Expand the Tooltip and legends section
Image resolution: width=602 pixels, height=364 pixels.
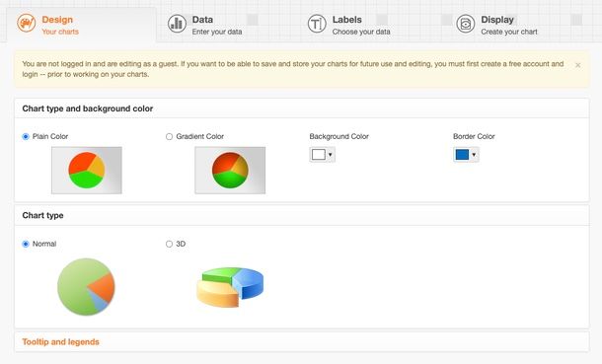pyautogui.click(x=60, y=341)
